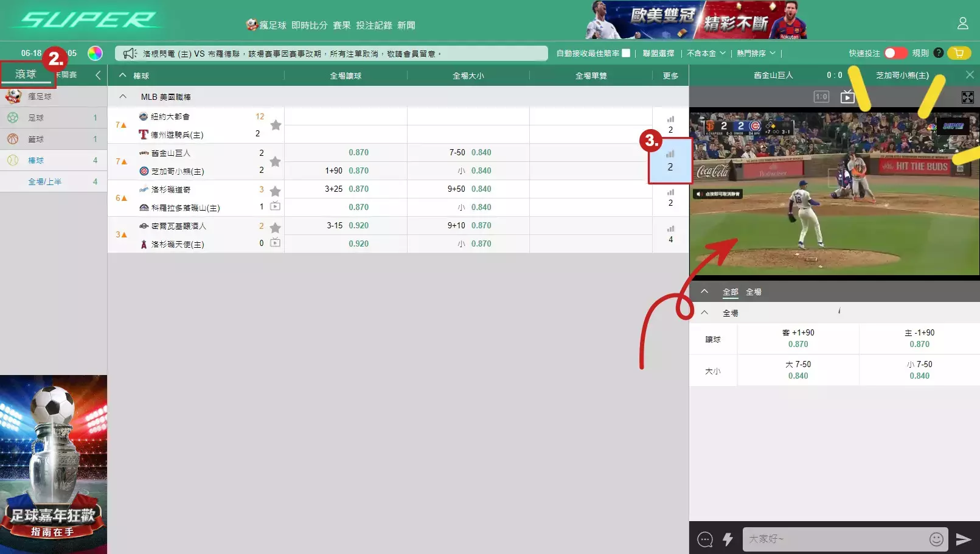The width and height of the screenshot is (980, 554).
Task: Open the user account icon
Action: point(962,23)
